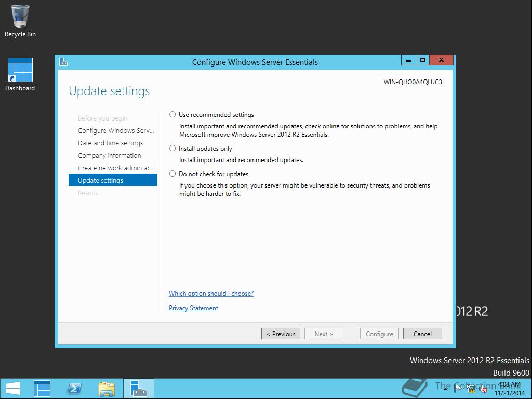
Task: Click the Action Center flag tray icon
Action: tap(458, 389)
